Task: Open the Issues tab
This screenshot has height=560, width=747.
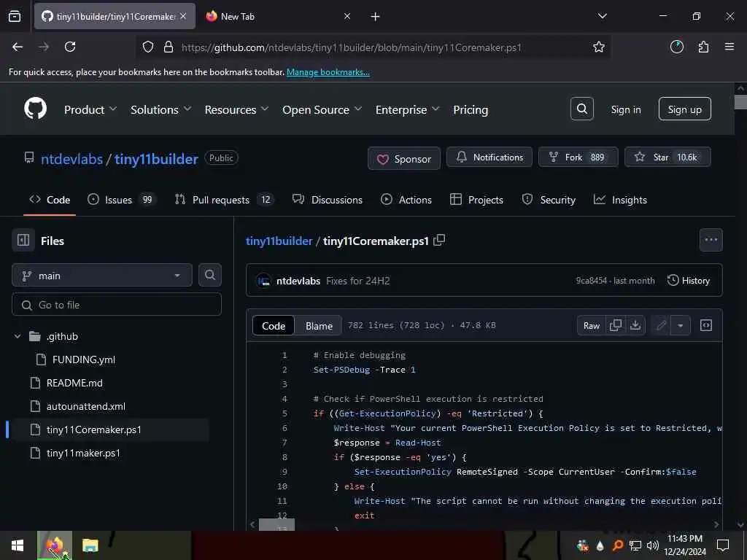Action: [121, 200]
